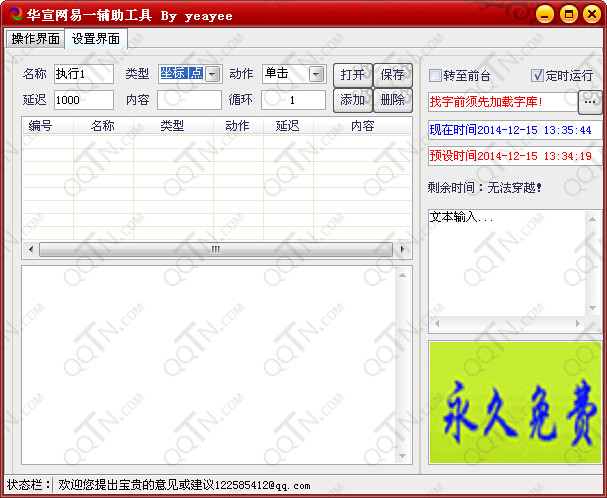The height and width of the screenshot is (498, 607).
Task: Expand the 类型 dropdown list
Action: tap(212, 74)
